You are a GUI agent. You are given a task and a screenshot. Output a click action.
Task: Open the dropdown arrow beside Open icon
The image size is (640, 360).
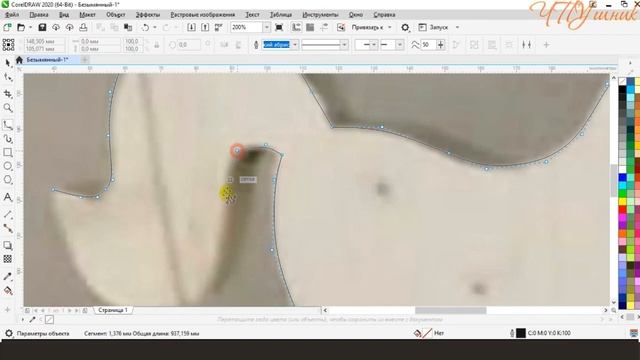[x=30, y=27]
